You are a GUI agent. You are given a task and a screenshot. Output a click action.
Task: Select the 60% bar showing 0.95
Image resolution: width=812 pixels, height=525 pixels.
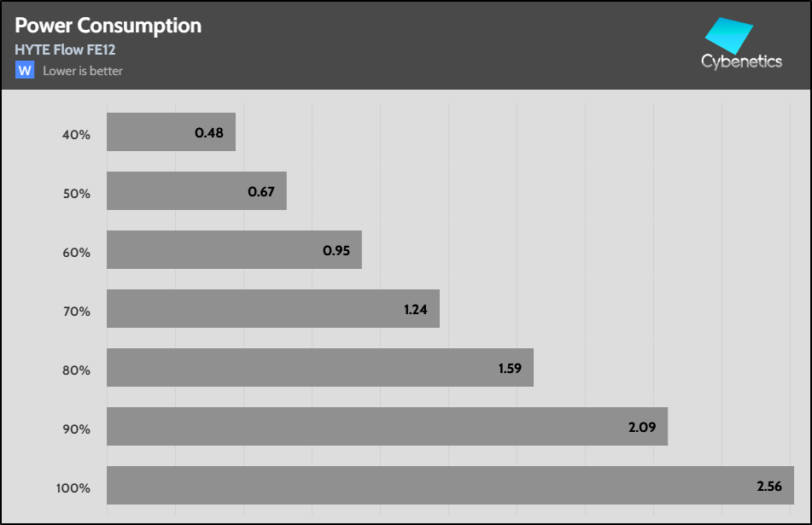coord(234,250)
